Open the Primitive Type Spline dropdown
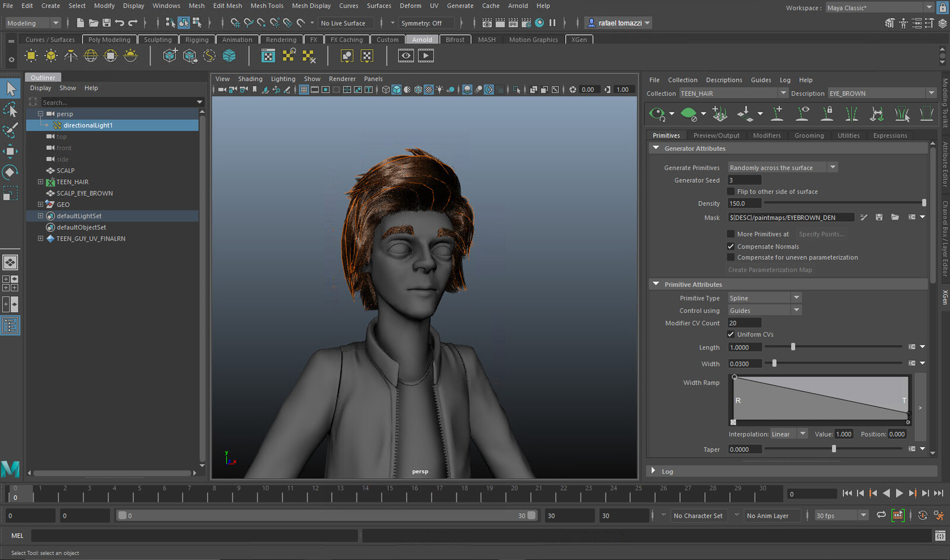The width and height of the screenshot is (950, 560). (x=765, y=298)
